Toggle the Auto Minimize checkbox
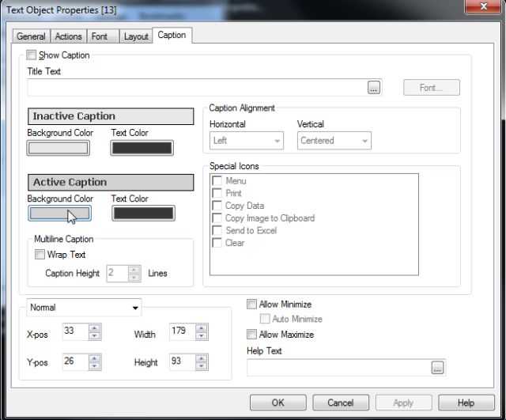The width and height of the screenshot is (506, 420). (265, 319)
